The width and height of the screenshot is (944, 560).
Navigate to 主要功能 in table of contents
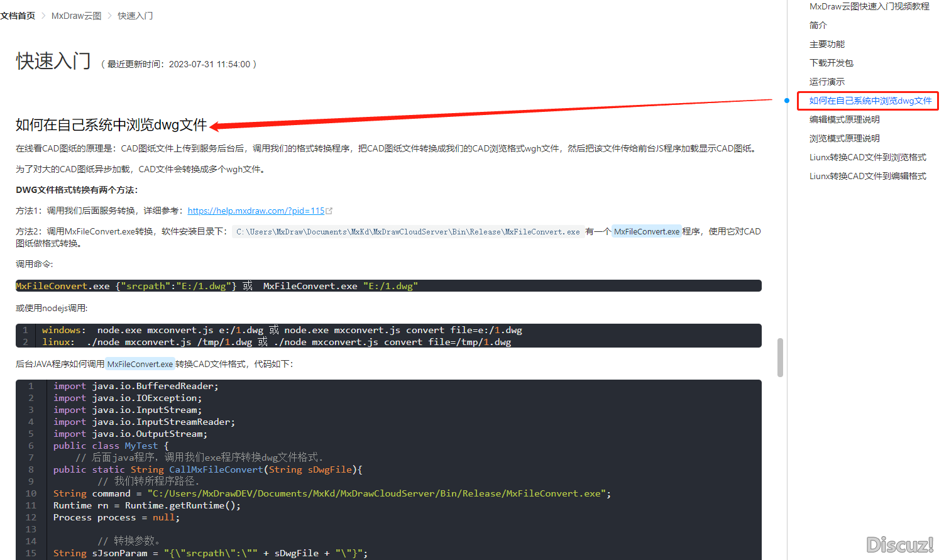pos(827,44)
